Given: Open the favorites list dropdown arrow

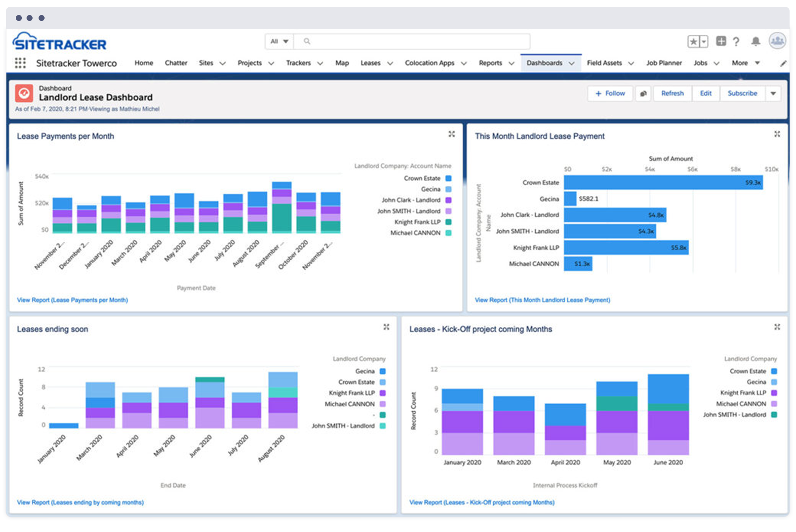Looking at the screenshot, I should click(x=703, y=42).
